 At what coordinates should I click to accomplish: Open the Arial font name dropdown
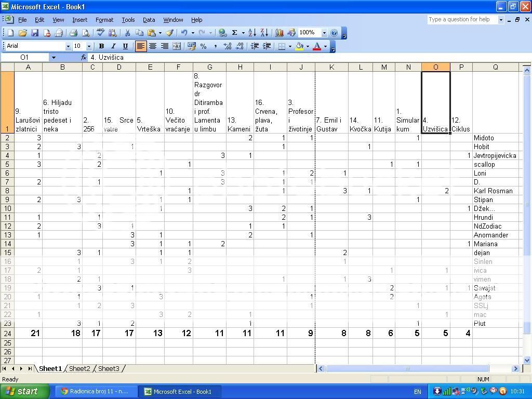click(68, 46)
